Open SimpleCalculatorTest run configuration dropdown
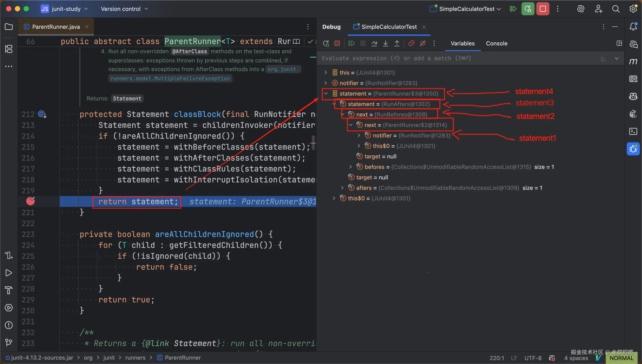 point(467,9)
